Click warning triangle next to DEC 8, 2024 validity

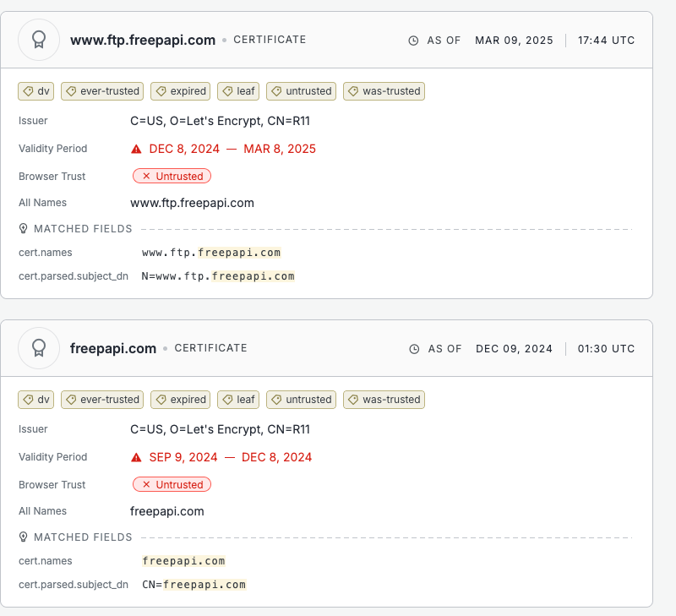pos(136,150)
